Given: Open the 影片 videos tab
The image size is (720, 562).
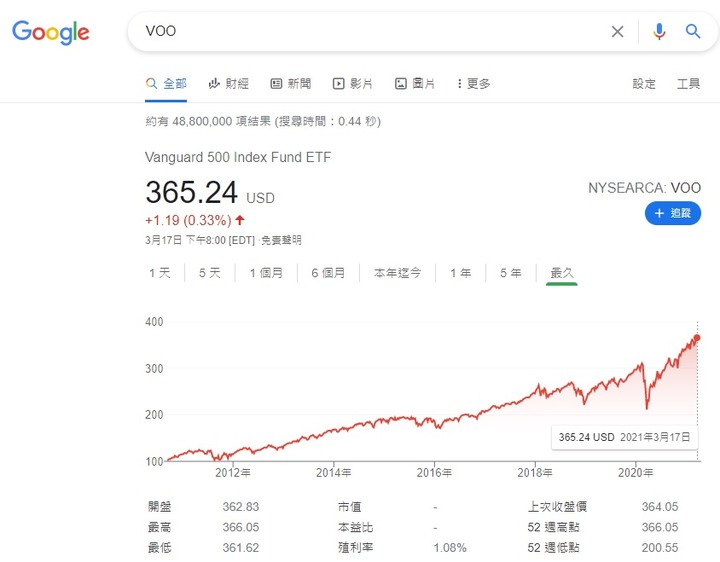Looking at the screenshot, I should coord(353,84).
